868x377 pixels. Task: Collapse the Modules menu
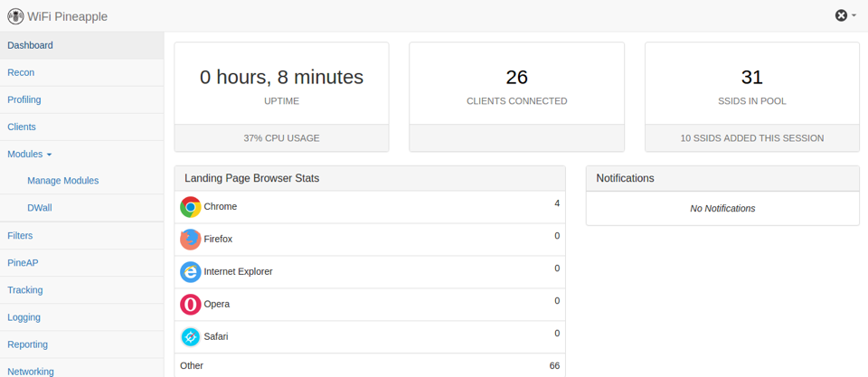(82, 154)
